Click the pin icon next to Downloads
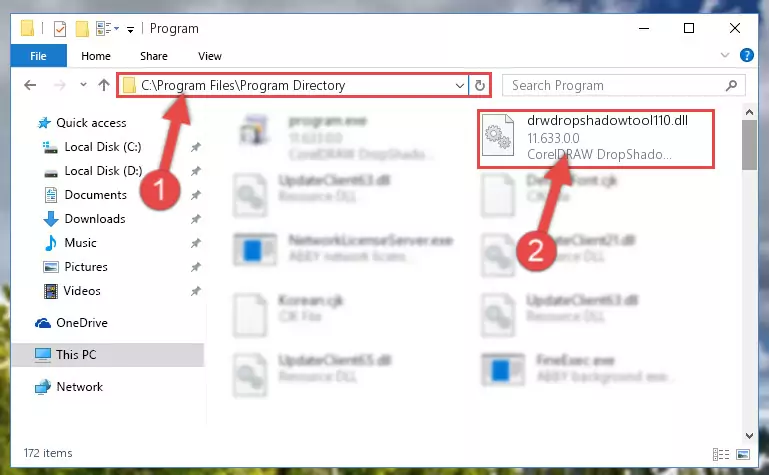 (x=195, y=219)
